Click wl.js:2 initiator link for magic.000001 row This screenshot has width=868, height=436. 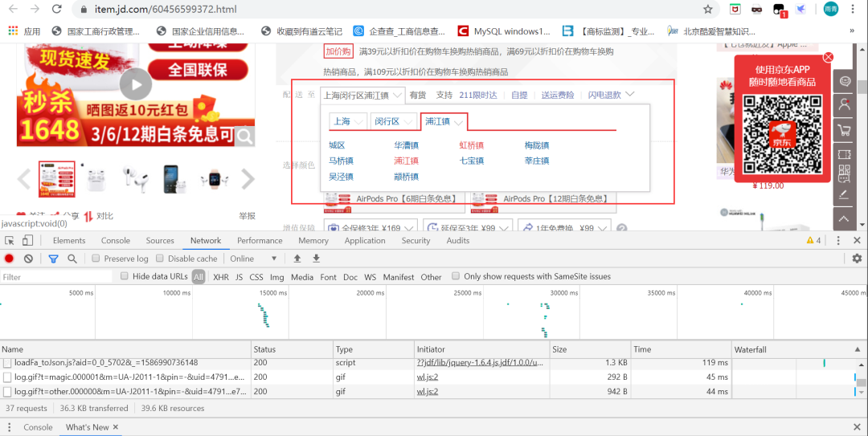coord(428,377)
